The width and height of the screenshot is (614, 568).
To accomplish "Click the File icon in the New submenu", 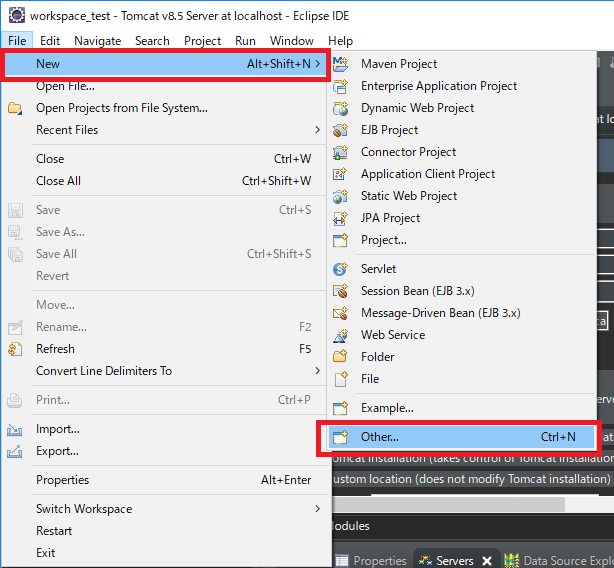I will click(340, 379).
